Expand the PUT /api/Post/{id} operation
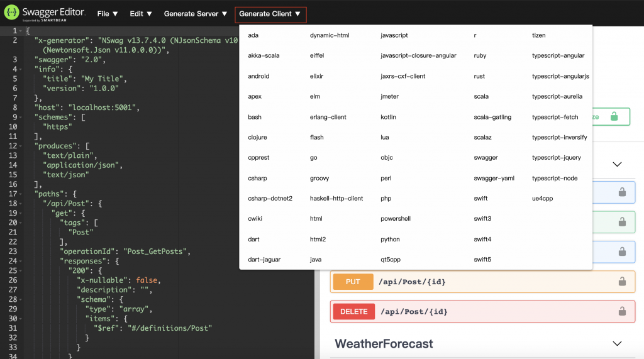The image size is (644, 359). click(482, 282)
